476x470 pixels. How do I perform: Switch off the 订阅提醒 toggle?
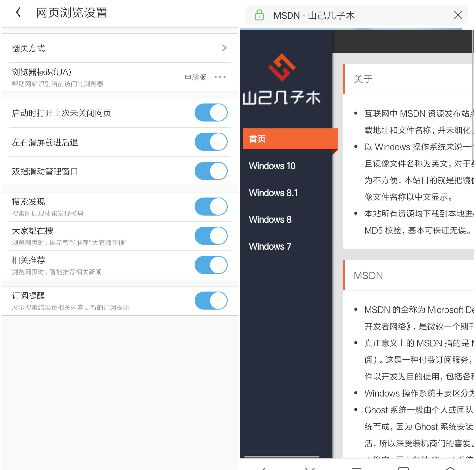(211, 301)
